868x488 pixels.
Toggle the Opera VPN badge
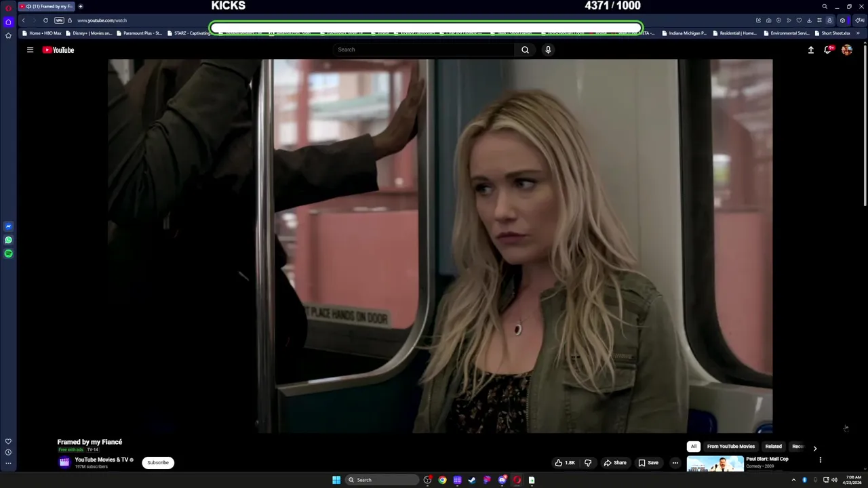pyautogui.click(x=59, y=20)
